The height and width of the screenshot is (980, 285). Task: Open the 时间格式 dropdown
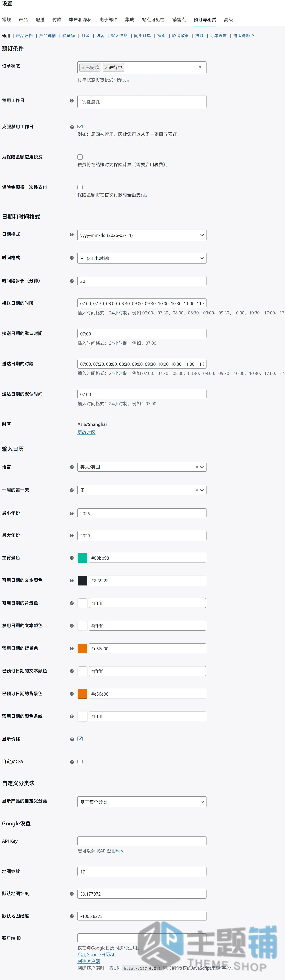point(142,258)
